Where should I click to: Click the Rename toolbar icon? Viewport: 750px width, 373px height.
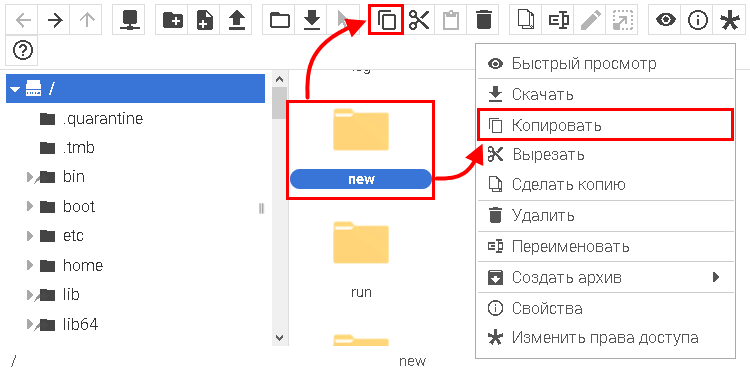click(x=558, y=20)
